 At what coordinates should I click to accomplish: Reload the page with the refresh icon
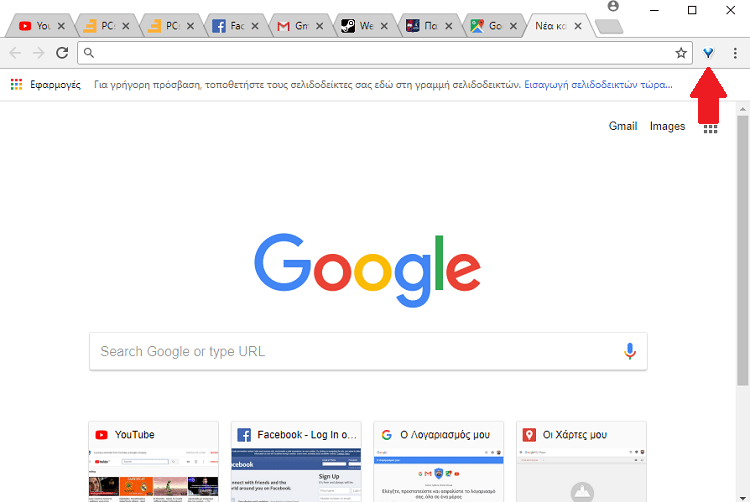click(62, 53)
